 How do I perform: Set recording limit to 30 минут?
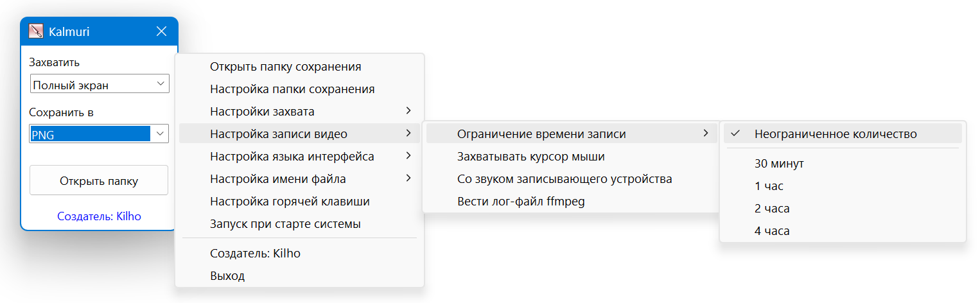tap(779, 164)
